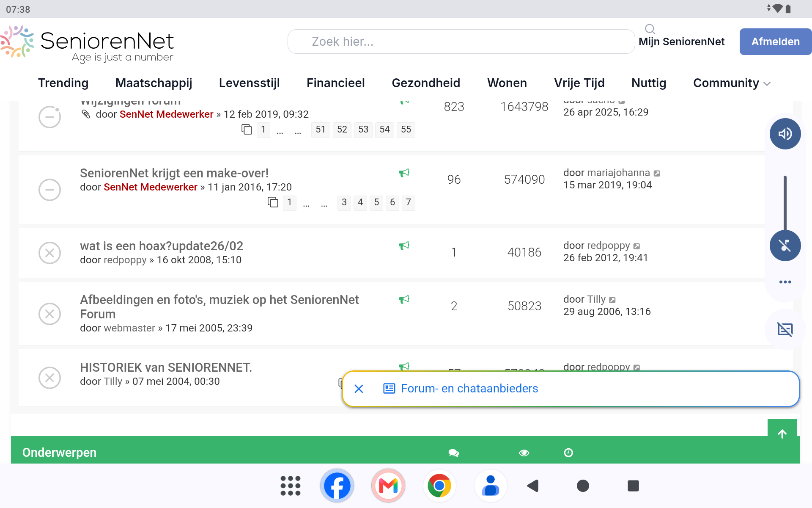View latest post by Tilly icon
Image resolution: width=812 pixels, height=508 pixels.
pos(612,300)
